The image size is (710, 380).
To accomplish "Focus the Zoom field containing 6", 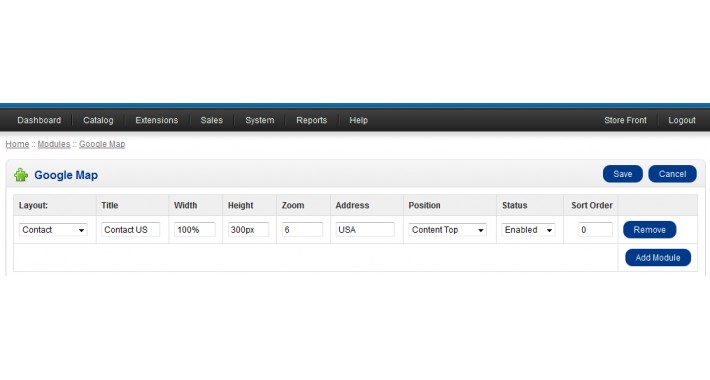I will [302, 230].
